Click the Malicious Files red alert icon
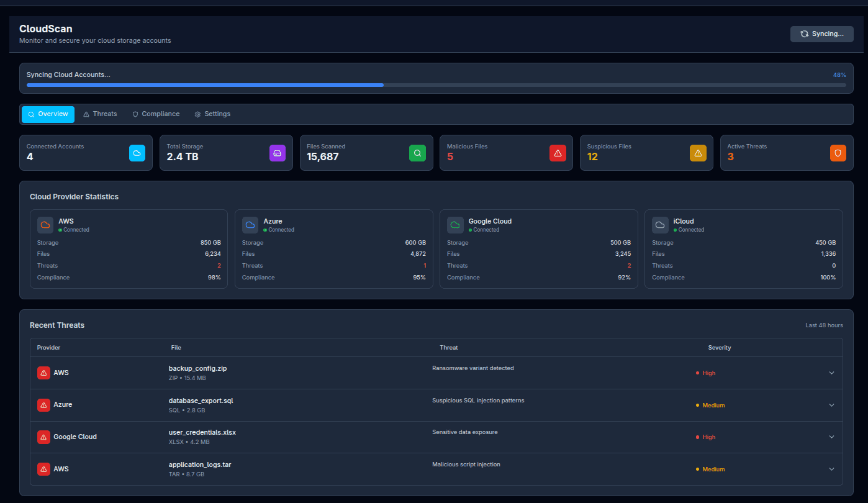This screenshot has width=868, height=503. (558, 153)
